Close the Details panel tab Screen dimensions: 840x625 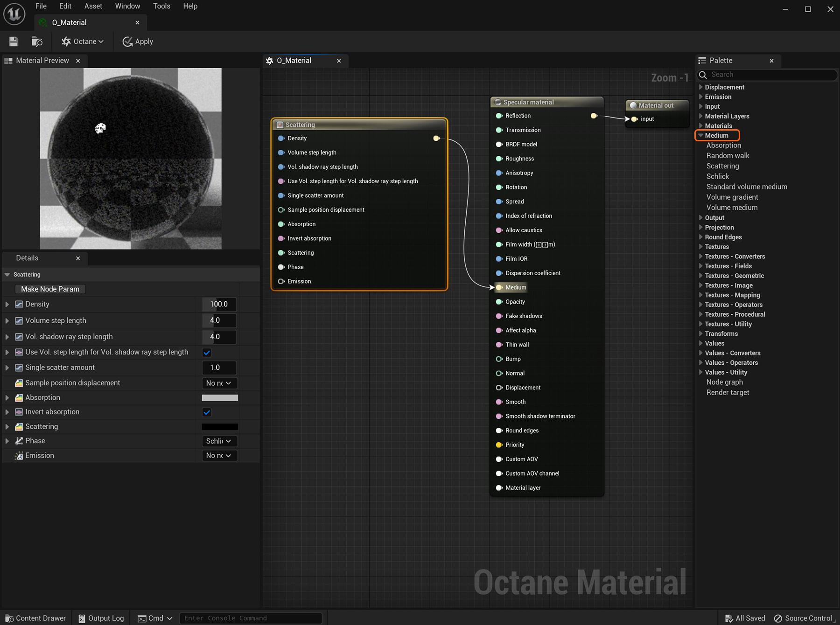tap(78, 258)
